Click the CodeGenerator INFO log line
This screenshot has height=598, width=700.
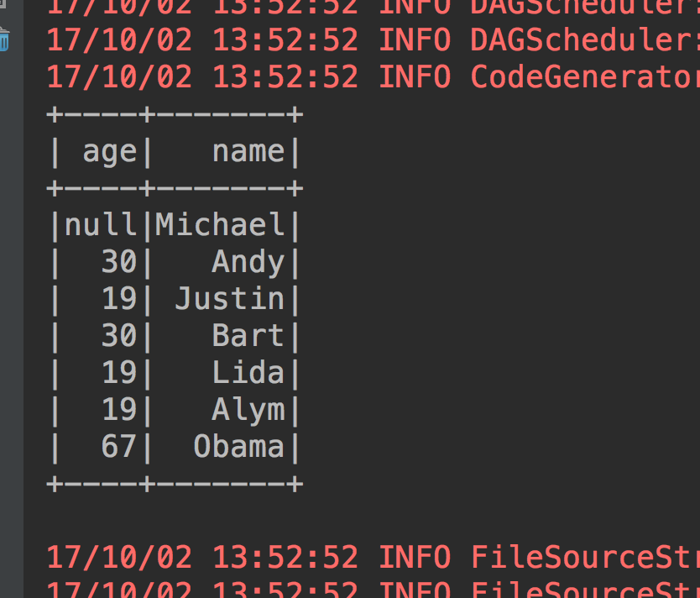[x=369, y=77]
